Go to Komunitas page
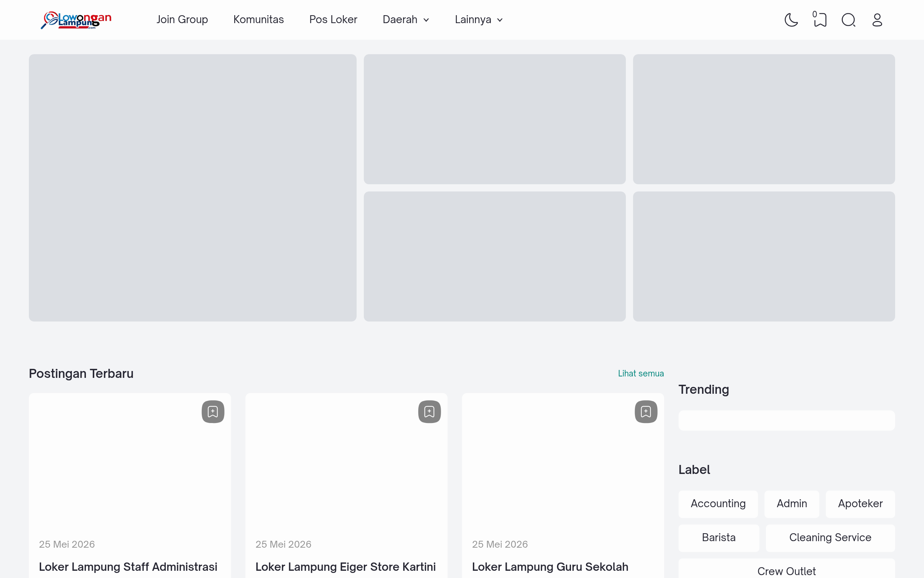924x578 pixels. [x=258, y=20]
